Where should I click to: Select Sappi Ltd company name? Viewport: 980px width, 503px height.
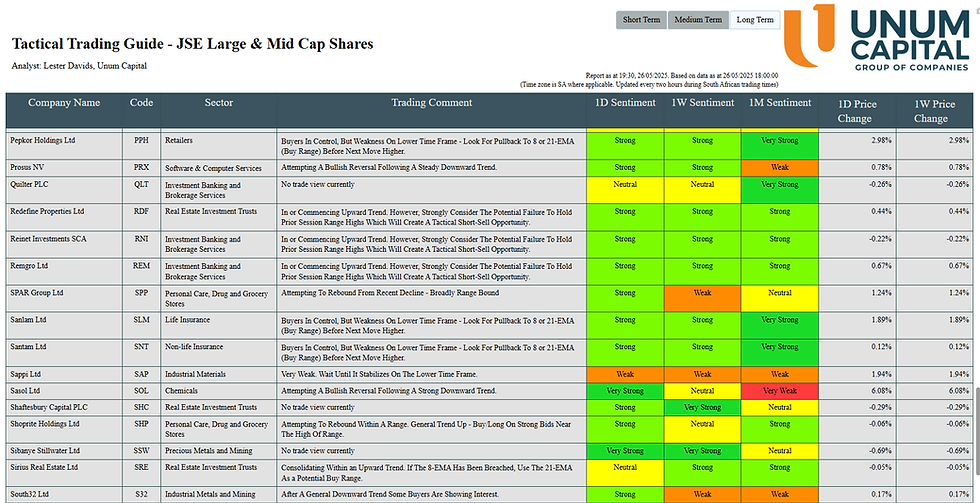coord(26,374)
